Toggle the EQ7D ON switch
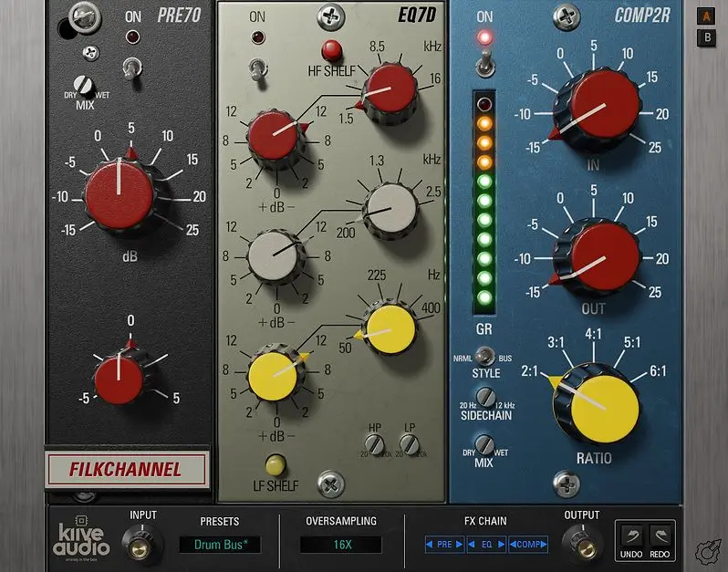 tap(257, 71)
